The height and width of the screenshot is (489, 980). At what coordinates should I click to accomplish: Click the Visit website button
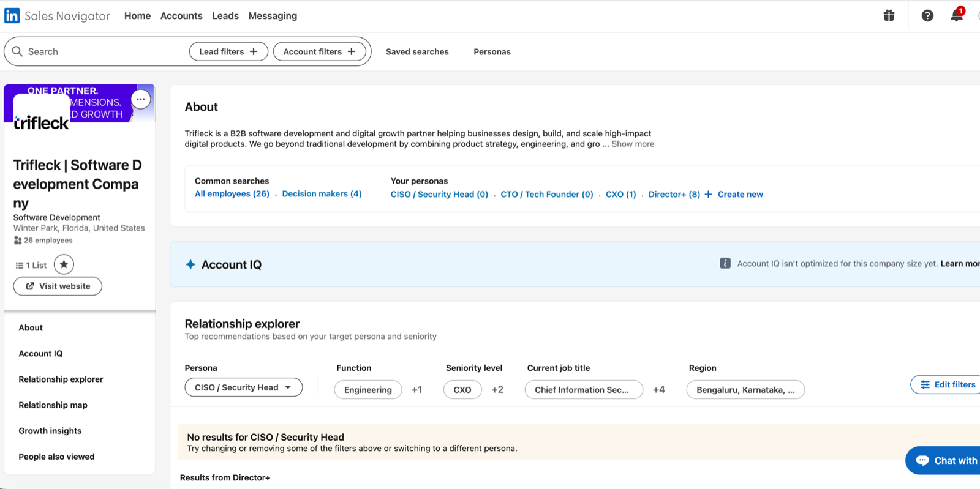tap(58, 286)
